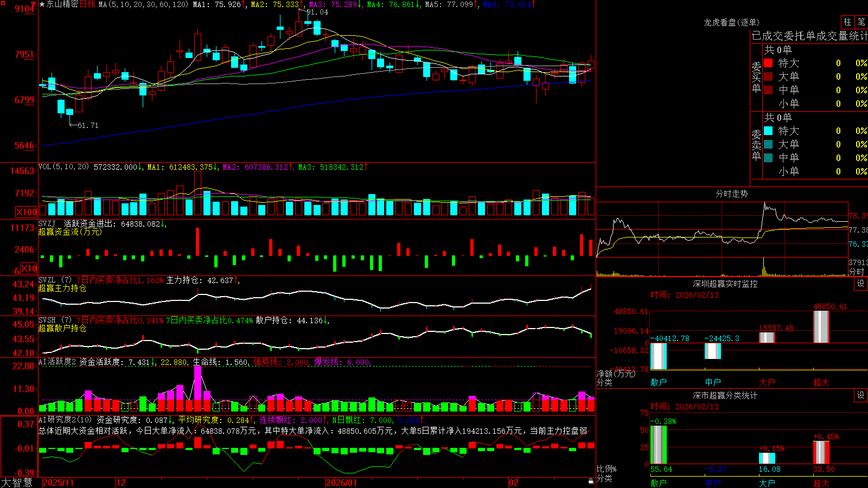Click the 强势线: 3.000 label
The image size is (868, 488).
click(x=282, y=362)
